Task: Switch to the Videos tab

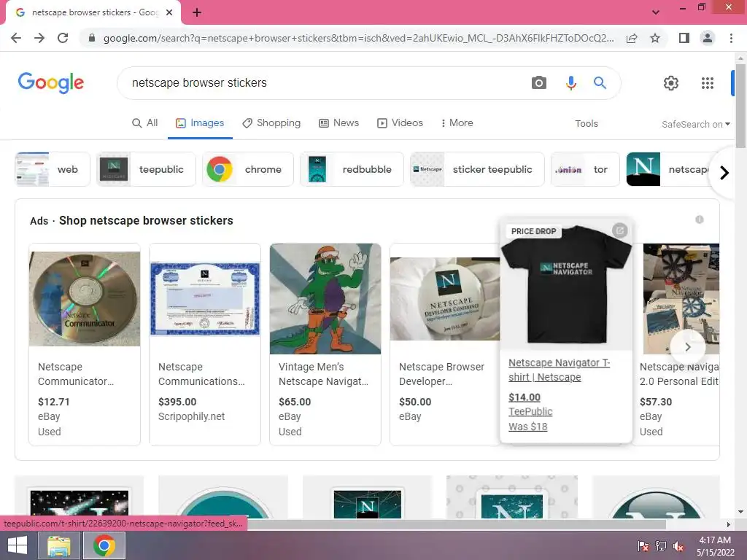Action: pos(400,122)
